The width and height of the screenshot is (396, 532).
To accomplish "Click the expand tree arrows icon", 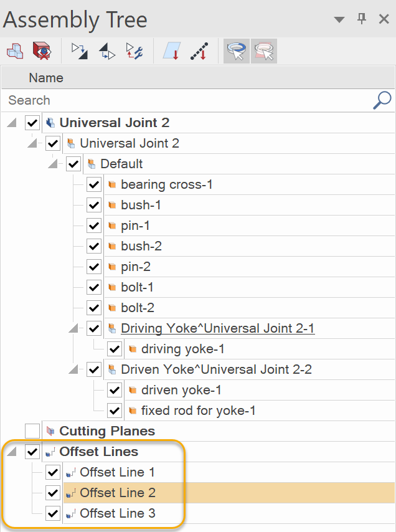I will click(x=80, y=51).
